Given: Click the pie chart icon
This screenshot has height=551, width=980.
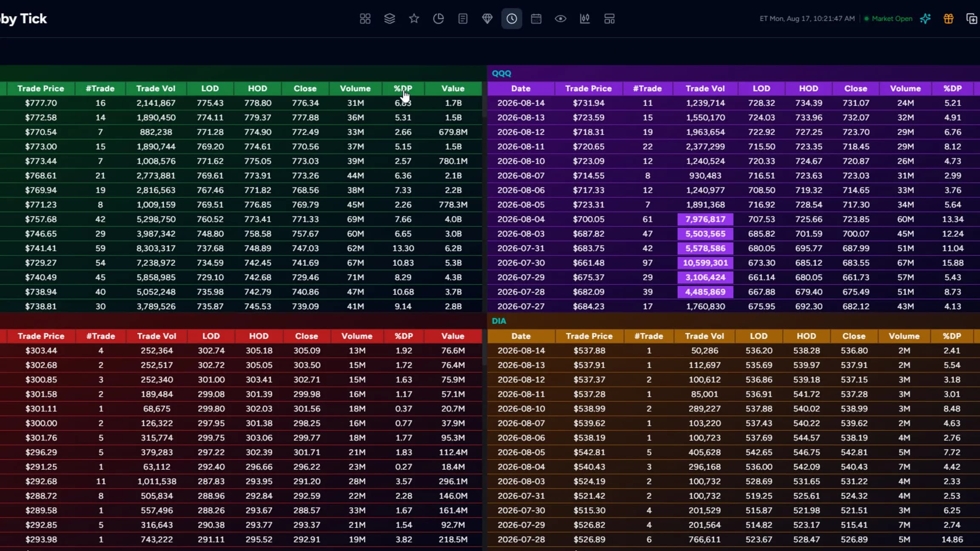Looking at the screenshot, I should tap(439, 19).
